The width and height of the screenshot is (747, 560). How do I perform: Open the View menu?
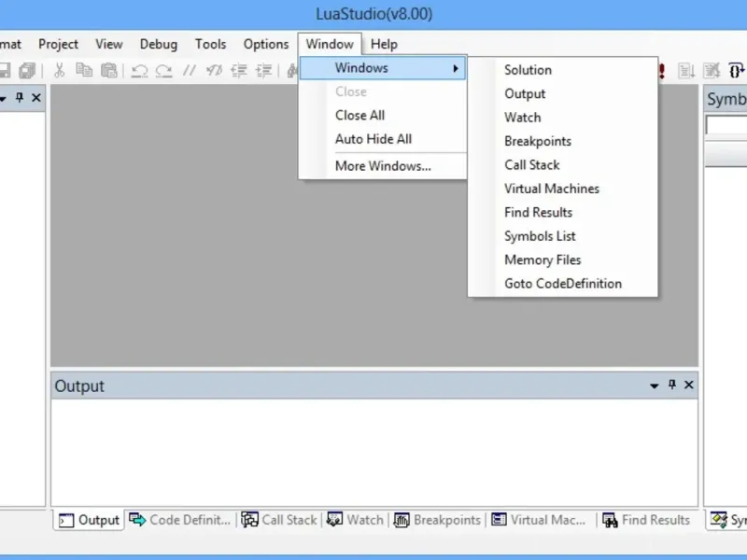click(x=109, y=44)
